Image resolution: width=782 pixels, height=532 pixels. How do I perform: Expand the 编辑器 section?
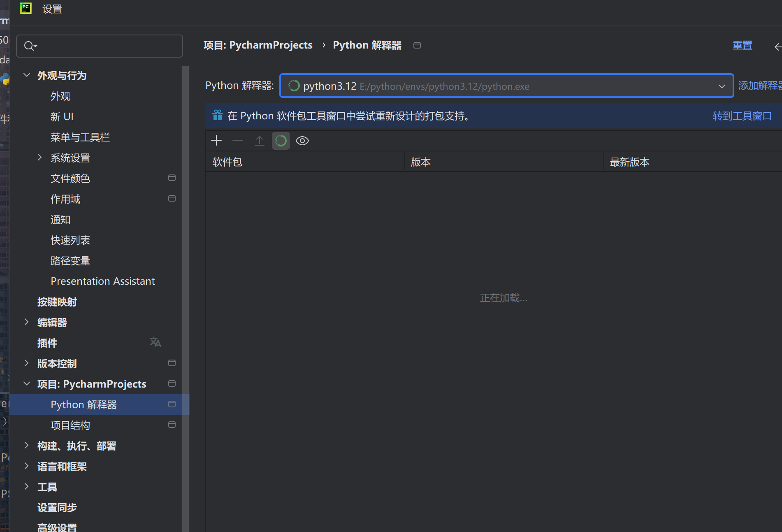click(27, 322)
